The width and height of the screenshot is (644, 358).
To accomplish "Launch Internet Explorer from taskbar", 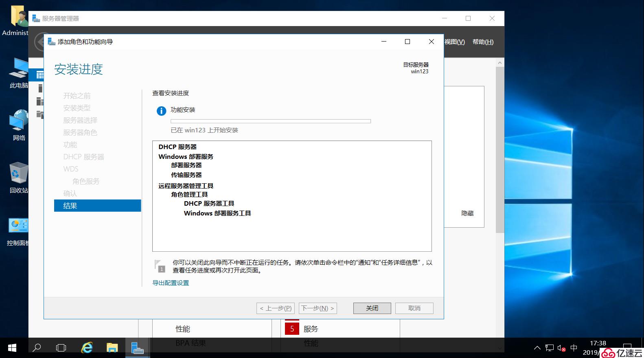I will (87, 348).
